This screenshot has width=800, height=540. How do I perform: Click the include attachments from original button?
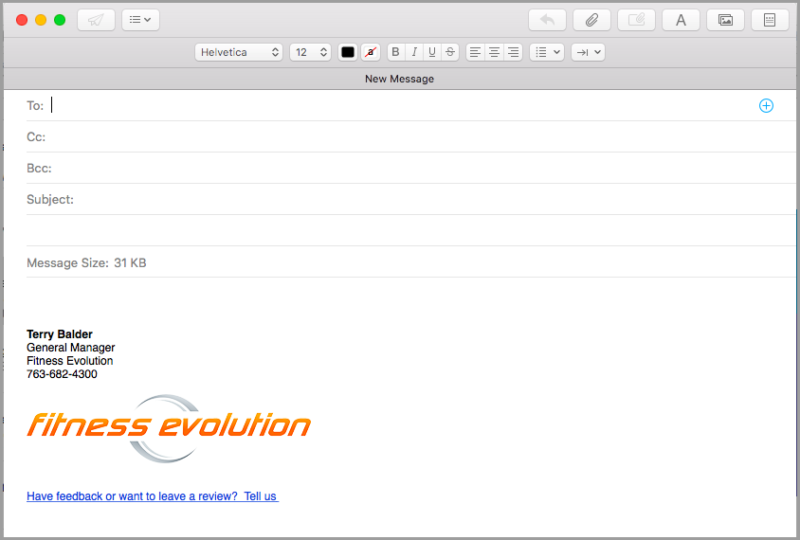tap(636, 20)
